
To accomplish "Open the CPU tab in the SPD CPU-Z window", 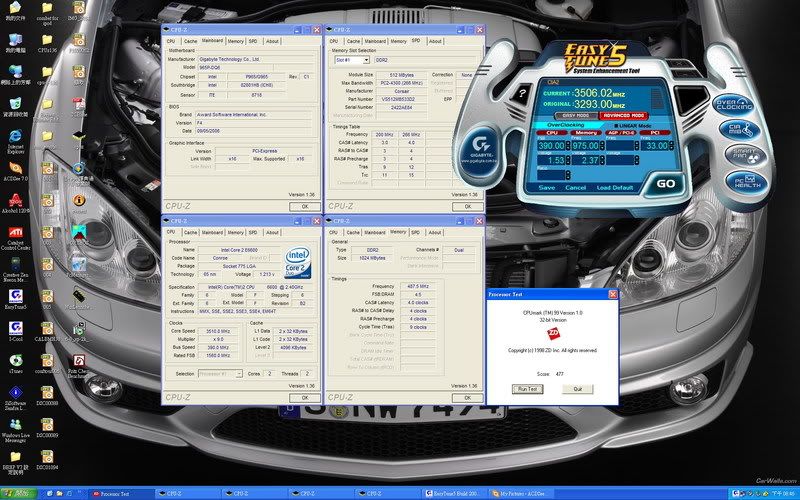I will 334,41.
